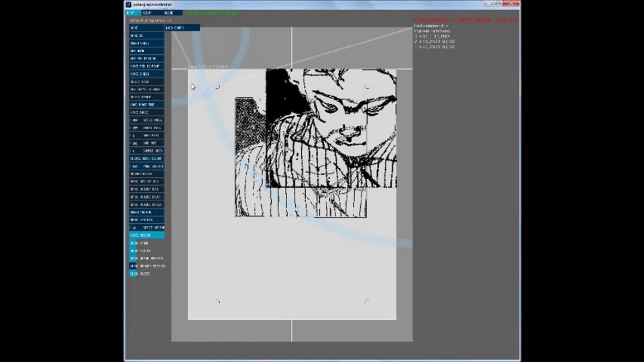The width and height of the screenshot is (644, 362).
Task: Click the CLEAR QUEUE button
Action: point(147,43)
